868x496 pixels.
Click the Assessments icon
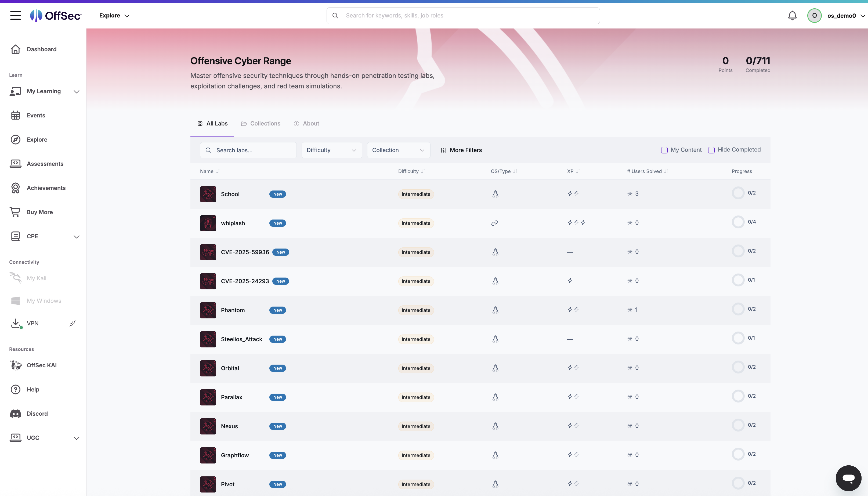click(15, 164)
